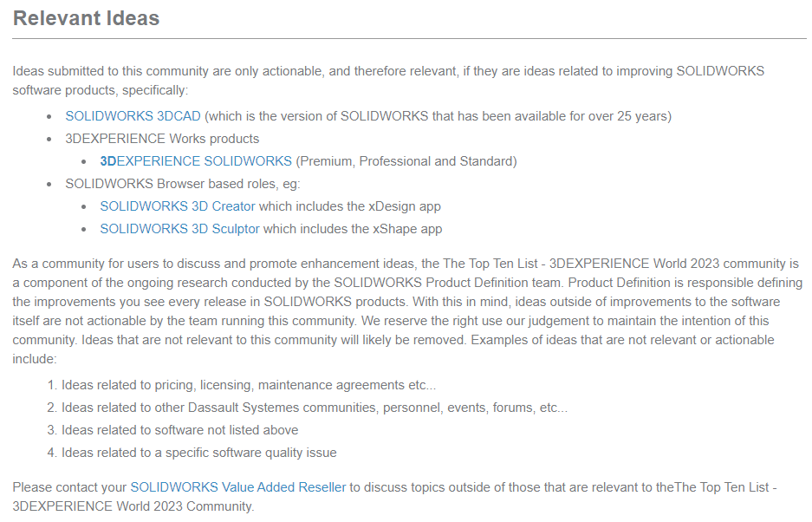
Task: Click the SOLIDWORKS Value Added Reseller link
Action: pos(237,487)
